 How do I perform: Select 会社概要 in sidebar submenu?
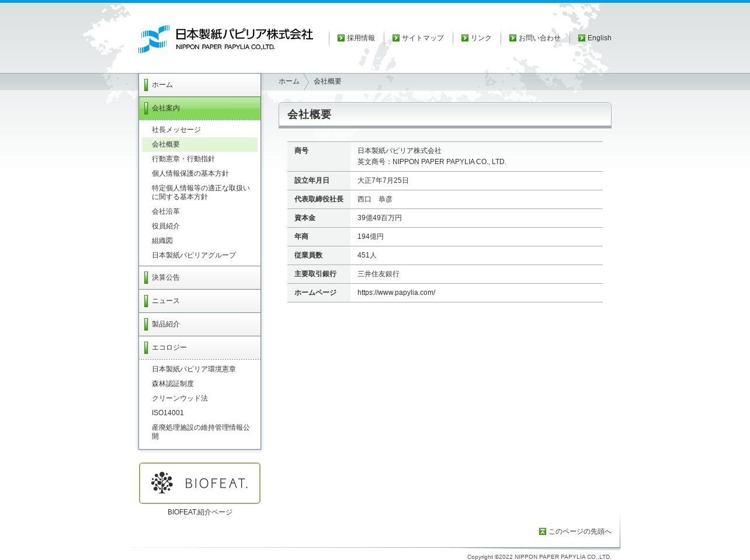coord(200,144)
